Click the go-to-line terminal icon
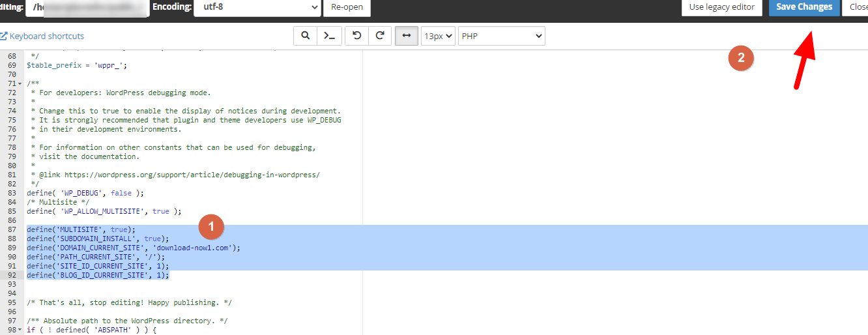This screenshot has height=335, width=868. click(x=330, y=36)
